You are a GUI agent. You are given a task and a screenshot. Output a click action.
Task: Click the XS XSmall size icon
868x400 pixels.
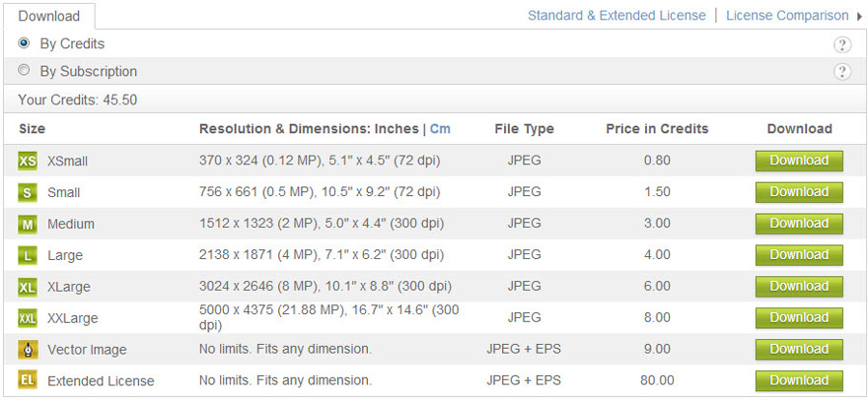pyautogui.click(x=28, y=161)
